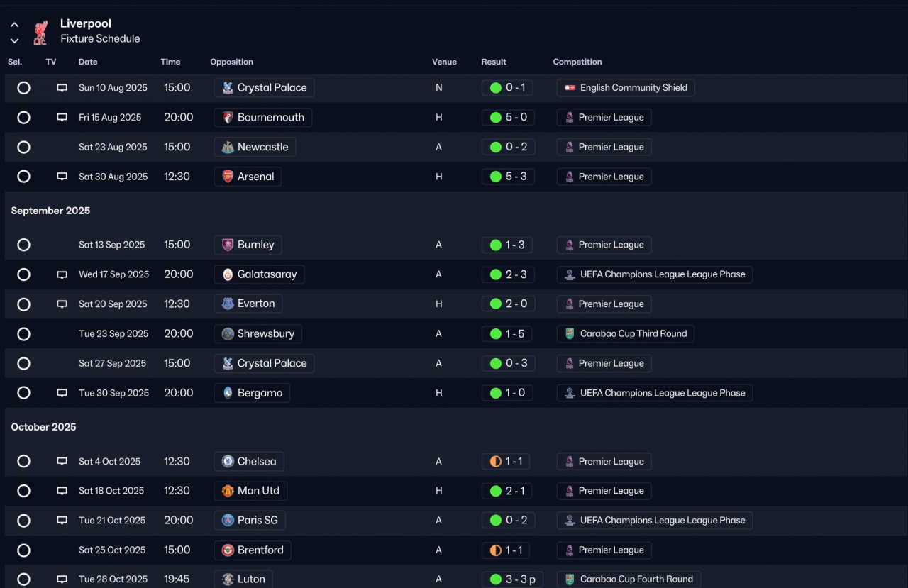908x588 pixels.
Task: Click the Result column header
Action: 494,62
